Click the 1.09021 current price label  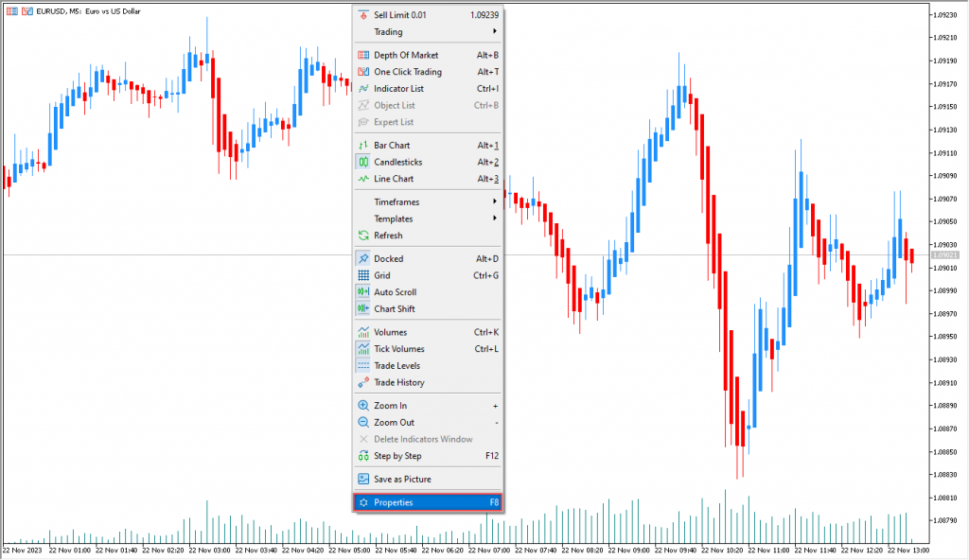[944, 255]
